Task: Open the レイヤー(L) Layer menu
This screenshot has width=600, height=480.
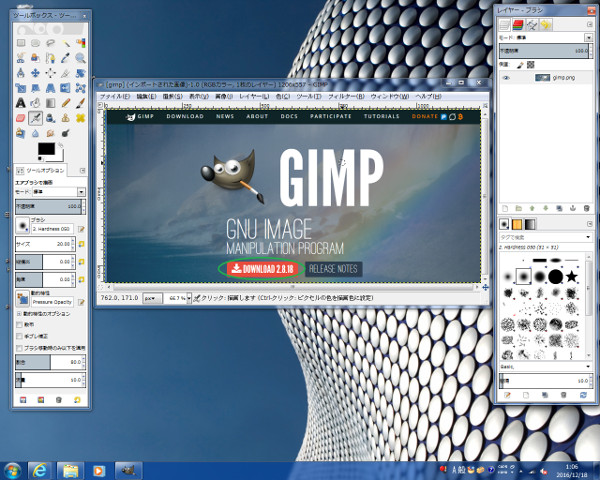Action: [x=254, y=96]
